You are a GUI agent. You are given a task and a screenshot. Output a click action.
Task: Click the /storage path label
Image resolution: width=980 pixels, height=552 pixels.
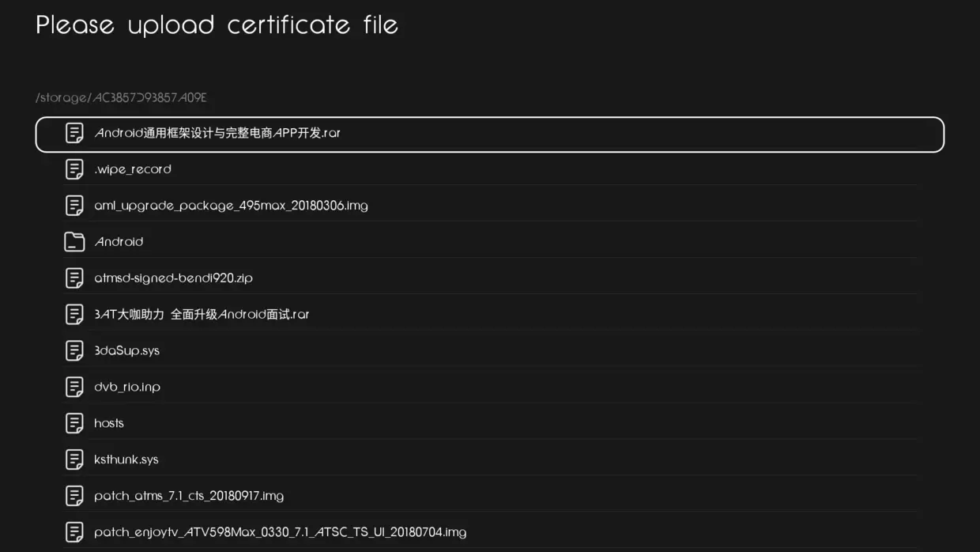pyautogui.click(x=121, y=98)
